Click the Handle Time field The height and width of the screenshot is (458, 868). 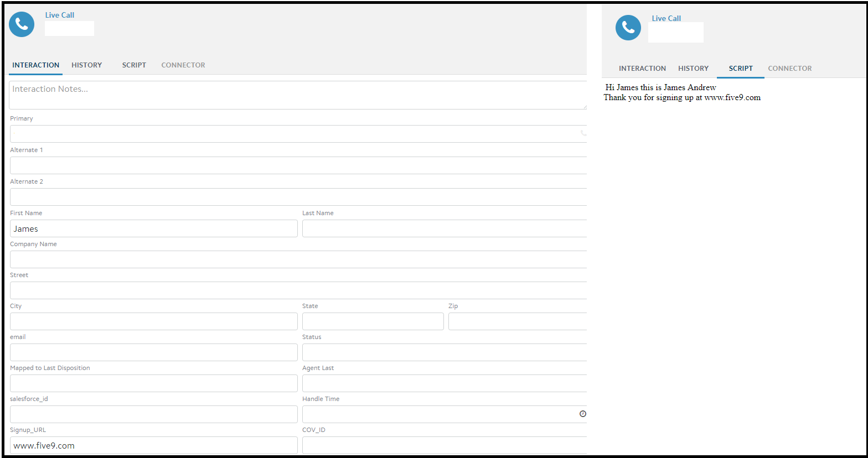pyautogui.click(x=445, y=414)
